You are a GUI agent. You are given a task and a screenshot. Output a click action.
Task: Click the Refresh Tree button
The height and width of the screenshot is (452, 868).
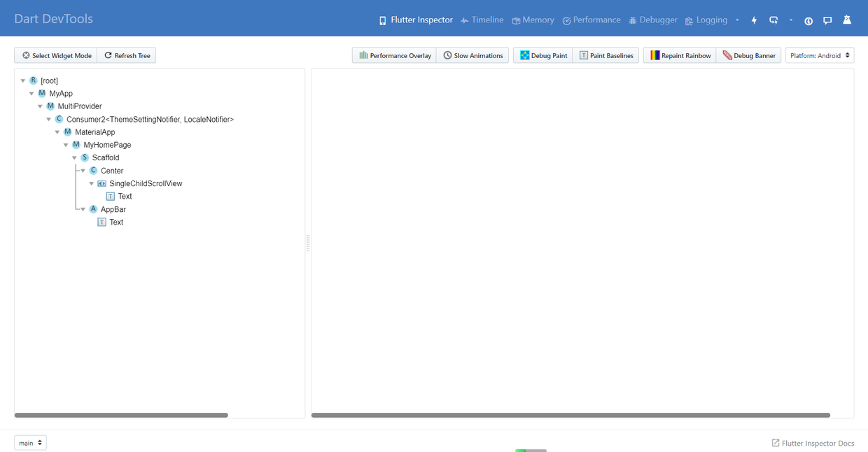[127, 55]
